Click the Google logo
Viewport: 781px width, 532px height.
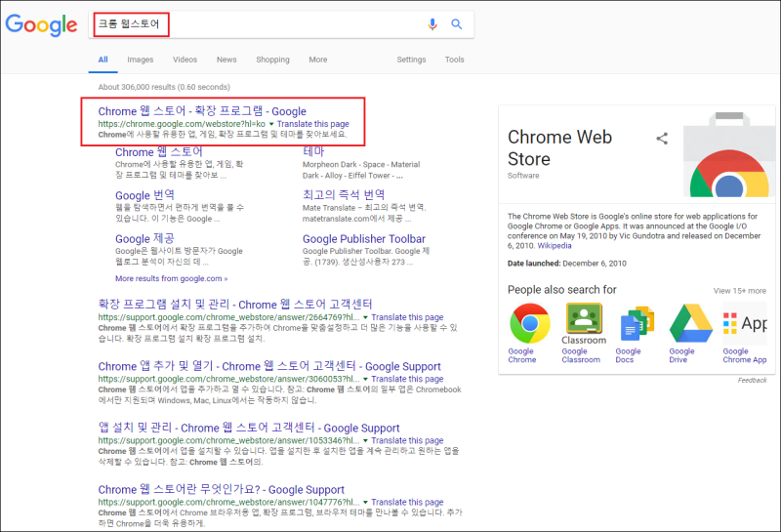tap(41, 25)
